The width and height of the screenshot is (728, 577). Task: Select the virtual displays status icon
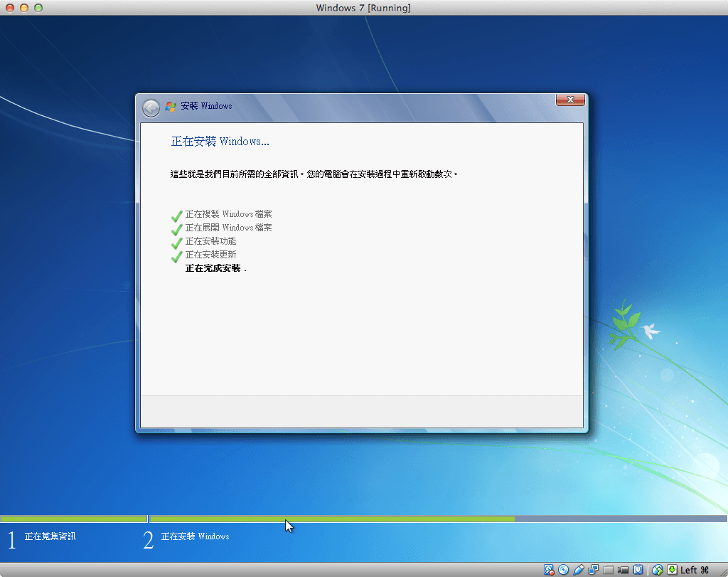click(593, 569)
